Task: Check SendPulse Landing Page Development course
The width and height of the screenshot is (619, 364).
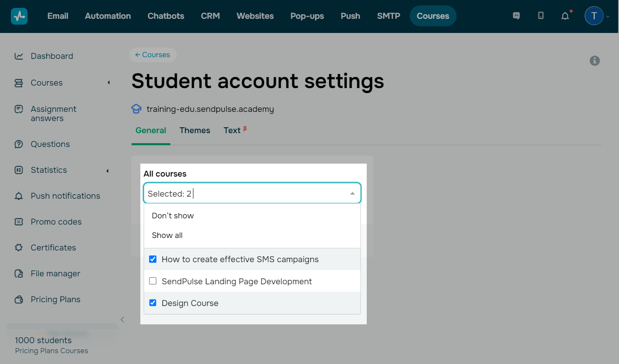Action: click(153, 281)
